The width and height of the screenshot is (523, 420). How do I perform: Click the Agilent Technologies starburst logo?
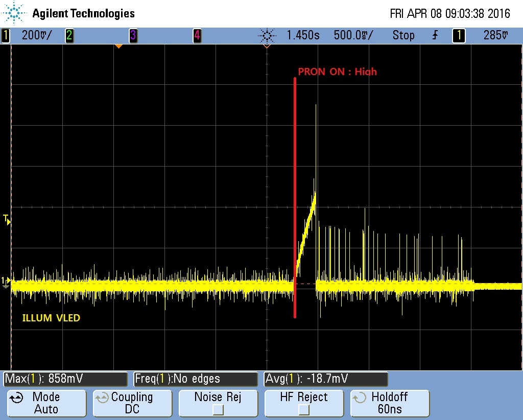14,13
